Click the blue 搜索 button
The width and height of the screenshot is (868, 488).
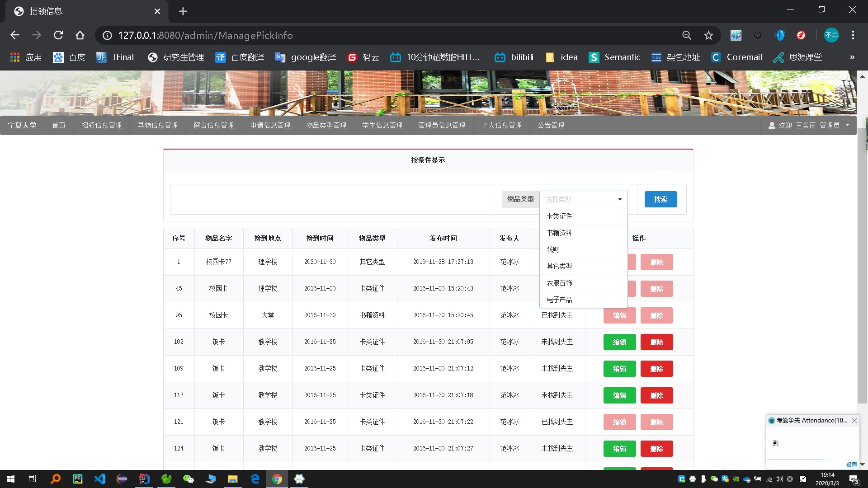click(x=660, y=199)
